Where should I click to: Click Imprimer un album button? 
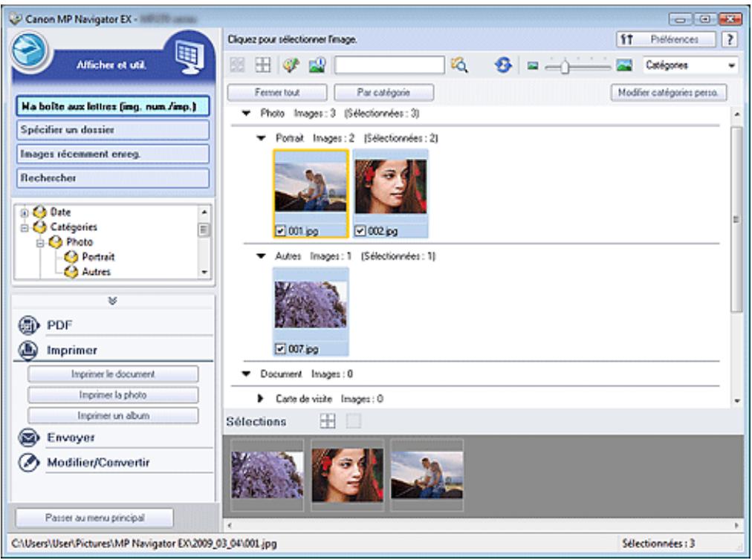(113, 416)
